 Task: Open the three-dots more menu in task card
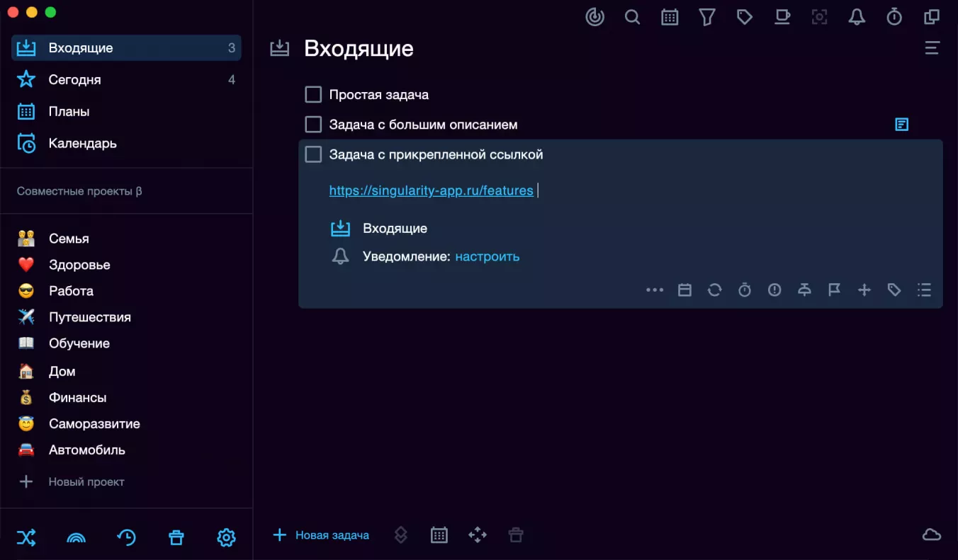point(655,290)
